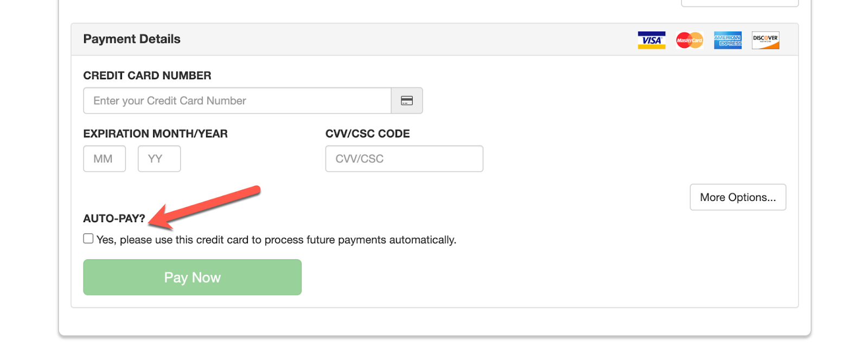Image resolution: width=868 pixels, height=358 pixels.
Task: Open the More Options... button
Action: [737, 197]
